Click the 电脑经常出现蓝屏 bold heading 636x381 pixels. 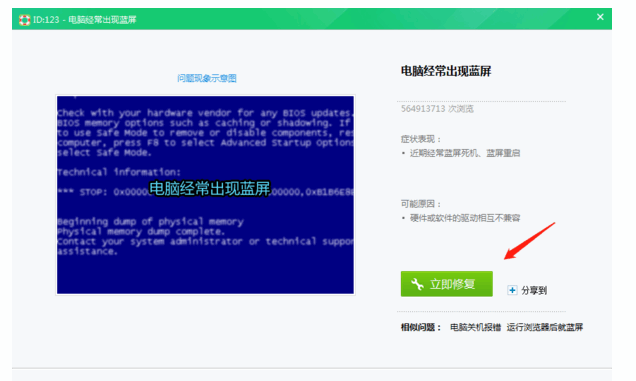pyautogui.click(x=446, y=71)
